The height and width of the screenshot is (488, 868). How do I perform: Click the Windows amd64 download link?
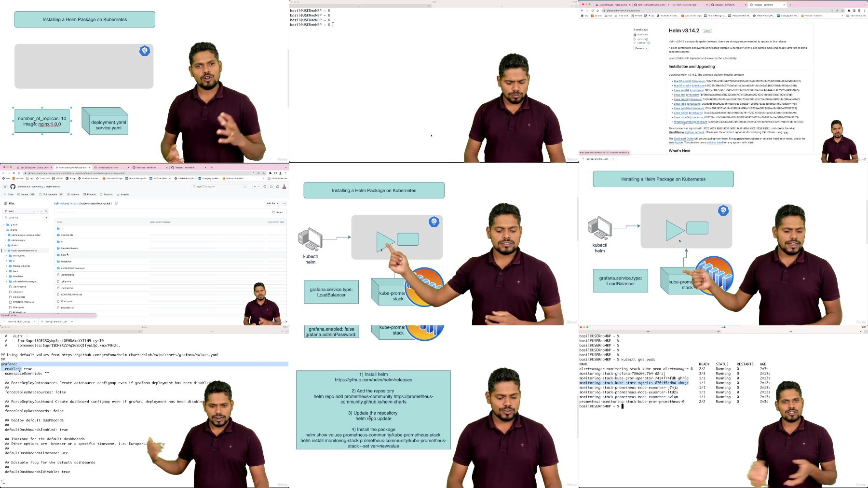pyautogui.click(x=683, y=122)
